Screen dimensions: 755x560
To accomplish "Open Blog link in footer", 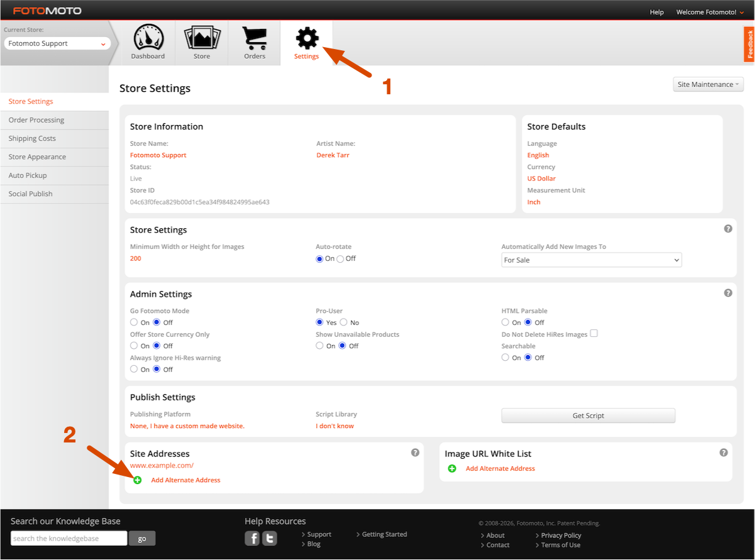I will tap(314, 544).
